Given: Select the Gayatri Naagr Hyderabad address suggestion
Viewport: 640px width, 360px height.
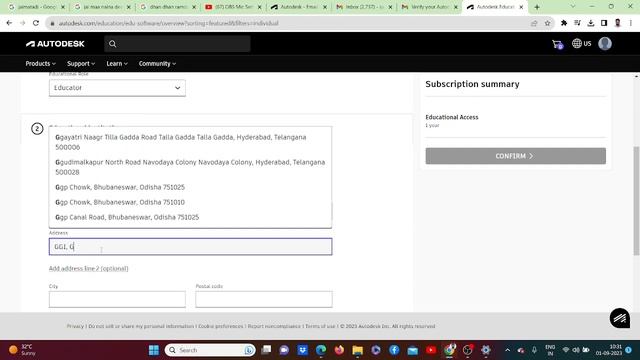Looking at the screenshot, I should pos(190,142).
